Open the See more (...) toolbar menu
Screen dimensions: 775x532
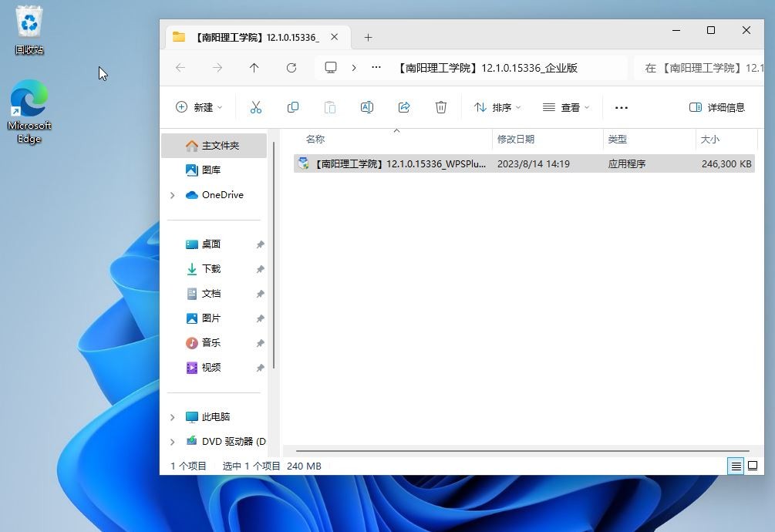point(621,107)
